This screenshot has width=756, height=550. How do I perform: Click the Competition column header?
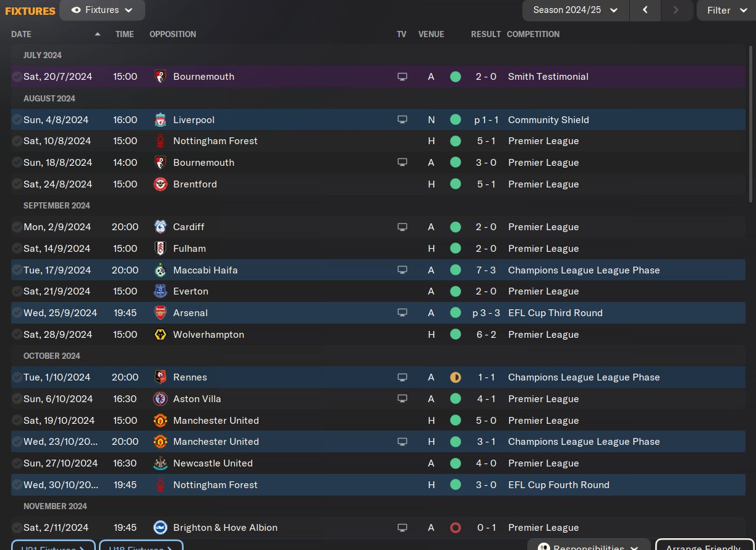pyautogui.click(x=533, y=35)
